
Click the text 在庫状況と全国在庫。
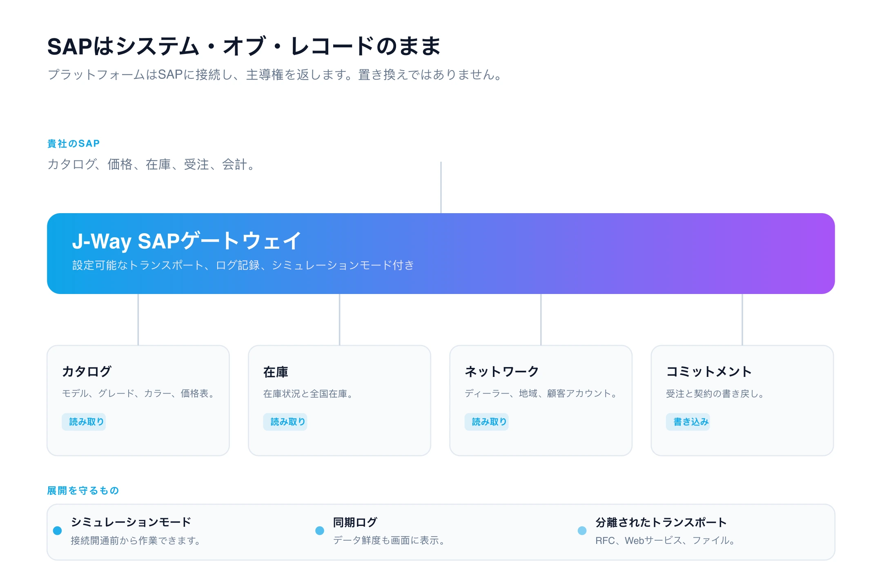click(x=308, y=394)
